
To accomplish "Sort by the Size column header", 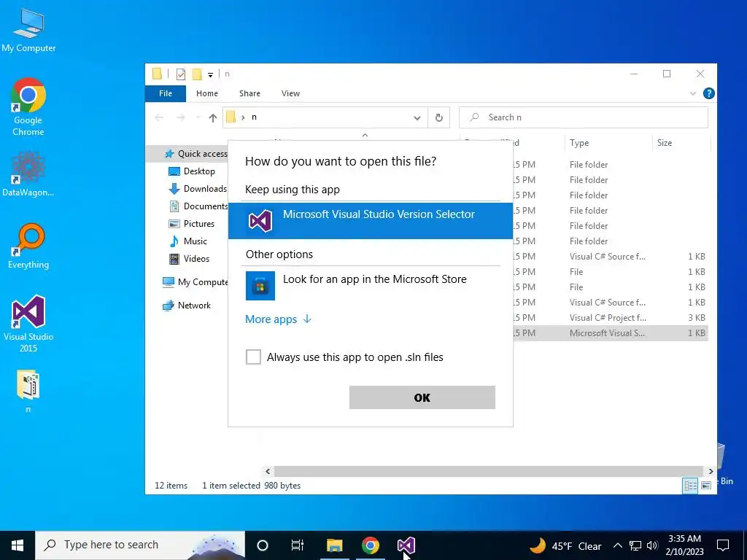I will [681, 143].
